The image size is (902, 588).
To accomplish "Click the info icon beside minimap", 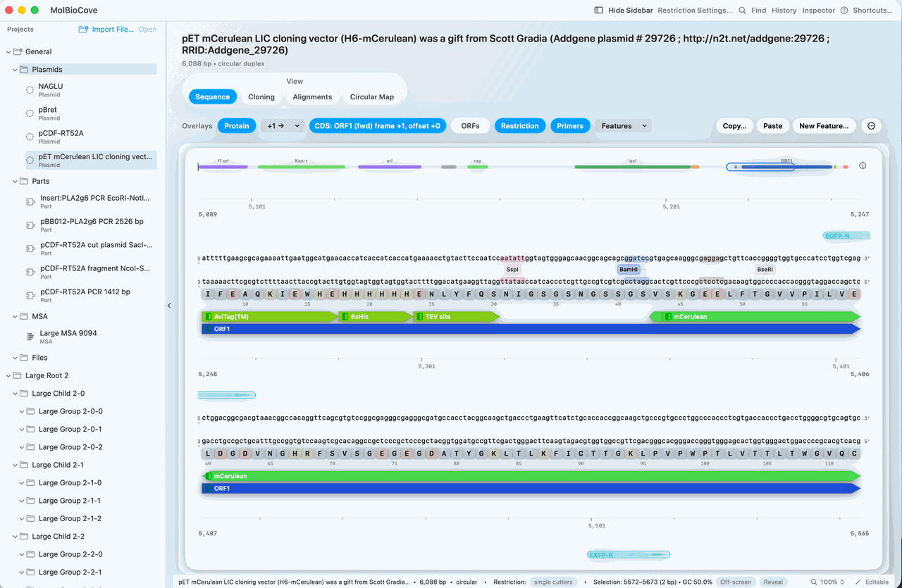I will click(x=863, y=166).
